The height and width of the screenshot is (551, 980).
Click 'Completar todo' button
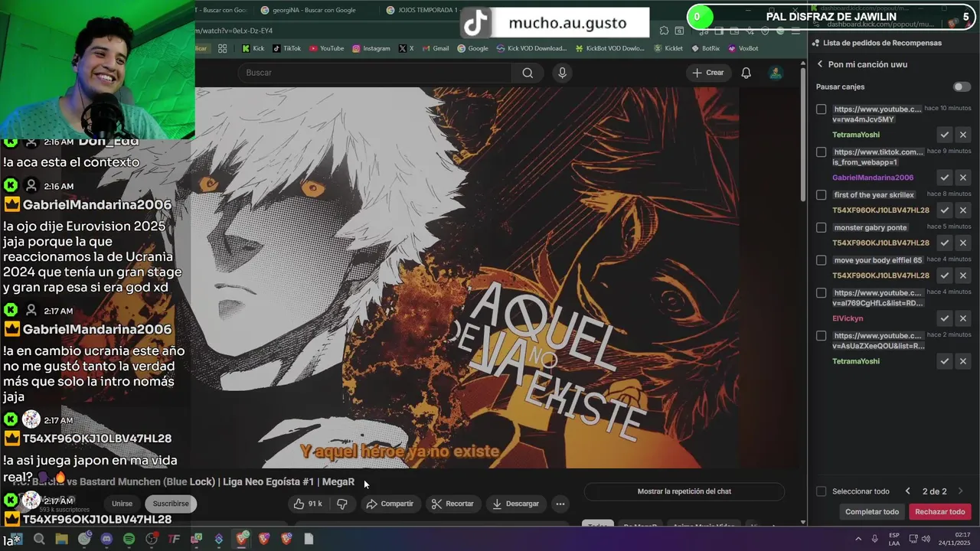coord(872,512)
